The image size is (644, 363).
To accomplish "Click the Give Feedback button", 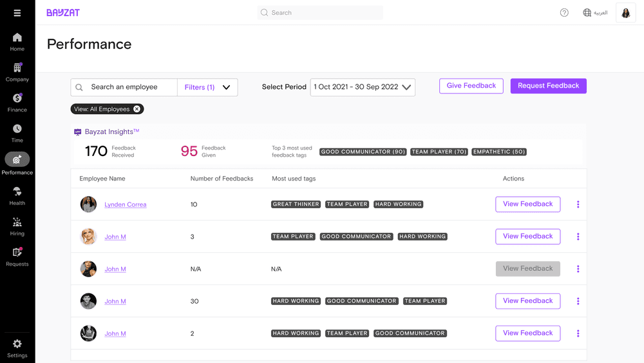I will (471, 86).
